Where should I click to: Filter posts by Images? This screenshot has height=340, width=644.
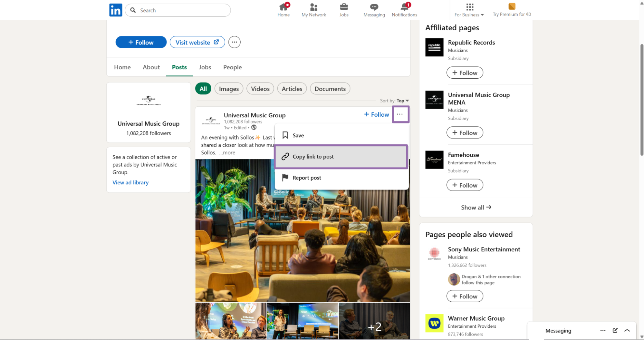pyautogui.click(x=229, y=89)
